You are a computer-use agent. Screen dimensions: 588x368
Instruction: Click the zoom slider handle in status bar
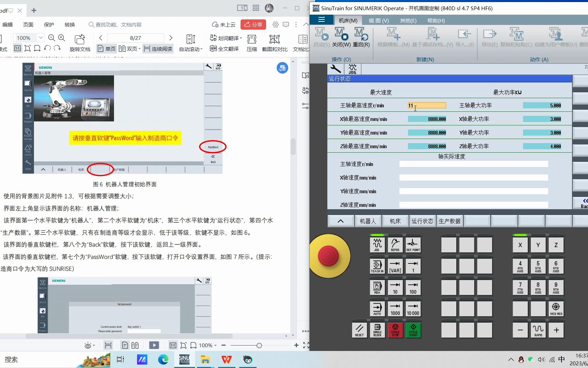(x=259, y=346)
